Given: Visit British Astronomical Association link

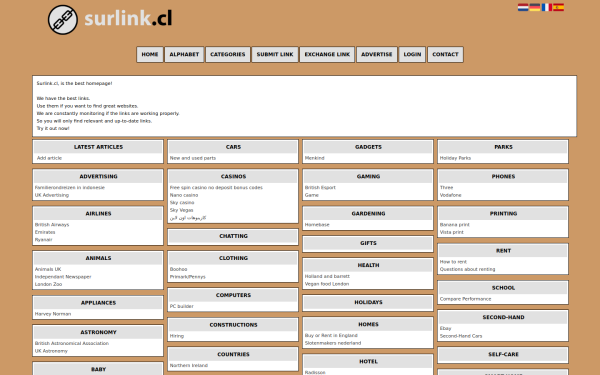Looking at the screenshot, I should pos(72,343).
